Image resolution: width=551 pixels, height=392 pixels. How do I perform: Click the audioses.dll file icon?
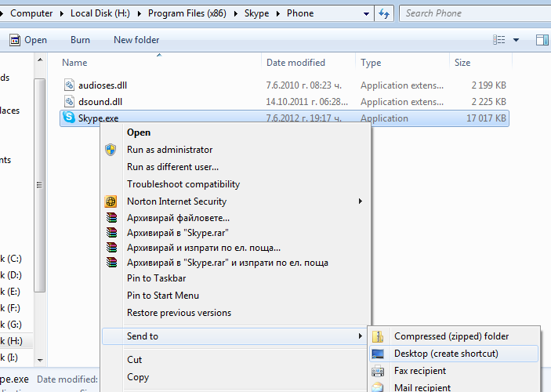(x=69, y=85)
